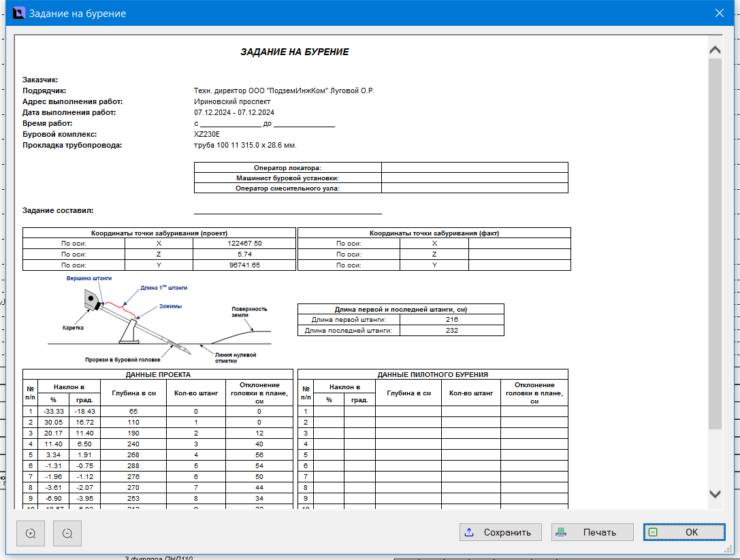Click the scroll-down arrow of the report

point(715,494)
